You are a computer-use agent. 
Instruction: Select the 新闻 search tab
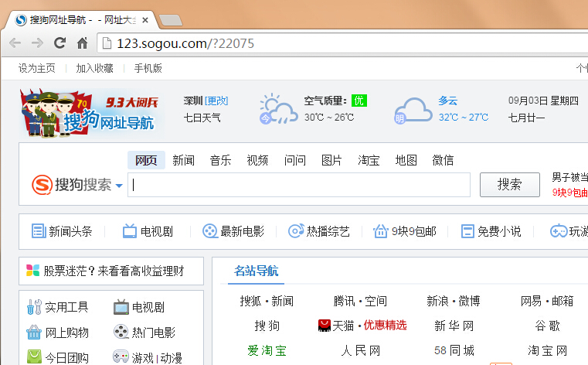click(x=183, y=160)
